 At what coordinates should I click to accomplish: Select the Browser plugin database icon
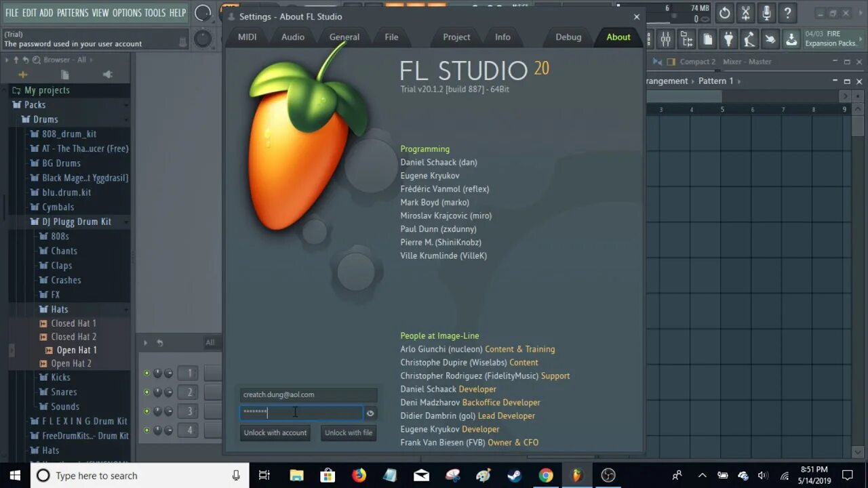pyautogui.click(x=107, y=75)
